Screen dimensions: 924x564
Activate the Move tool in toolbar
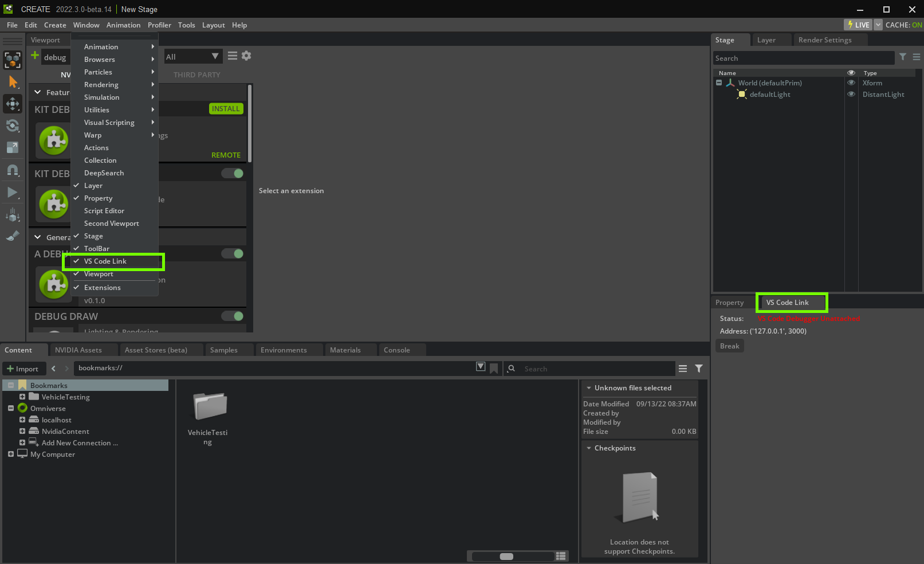point(13,104)
